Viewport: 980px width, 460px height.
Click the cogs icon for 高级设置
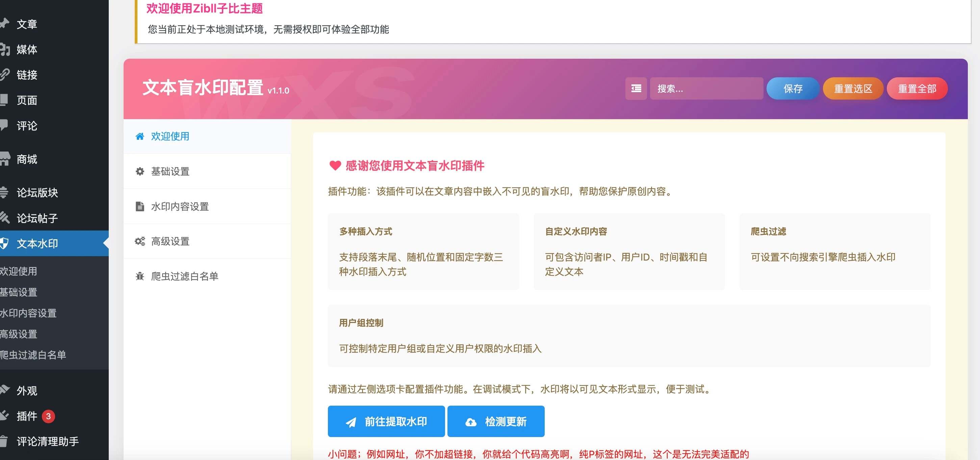[139, 241]
